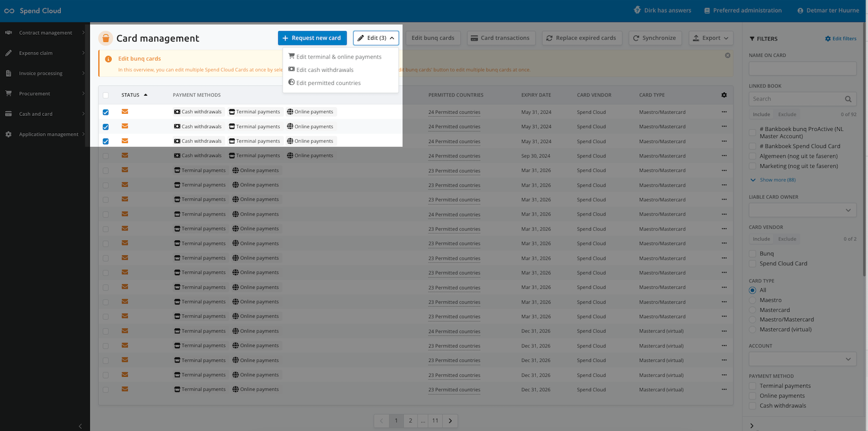Go to next page arrow
This screenshot has width=868, height=431.
450,421
